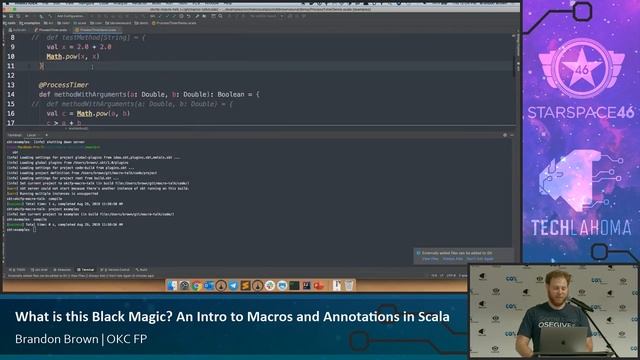Click the @ProcessTimer annotation on line 13
This screenshot has width=640, height=360.
[63, 85]
